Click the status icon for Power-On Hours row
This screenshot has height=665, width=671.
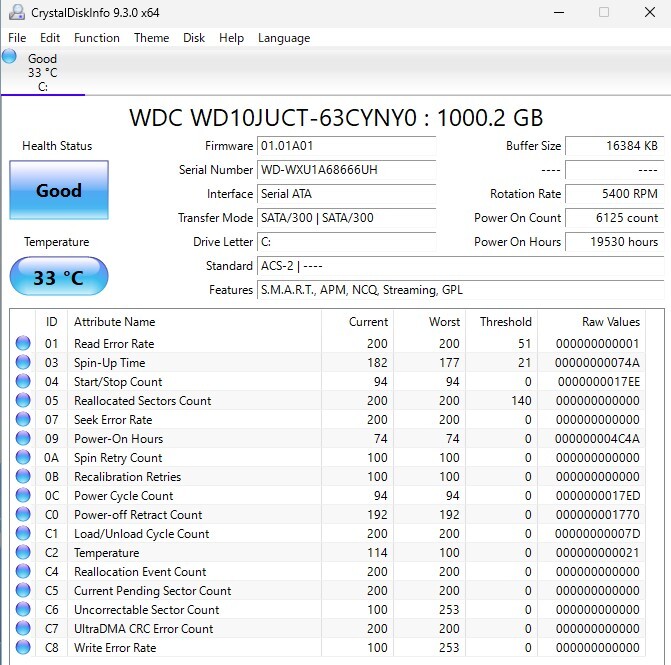[23, 438]
